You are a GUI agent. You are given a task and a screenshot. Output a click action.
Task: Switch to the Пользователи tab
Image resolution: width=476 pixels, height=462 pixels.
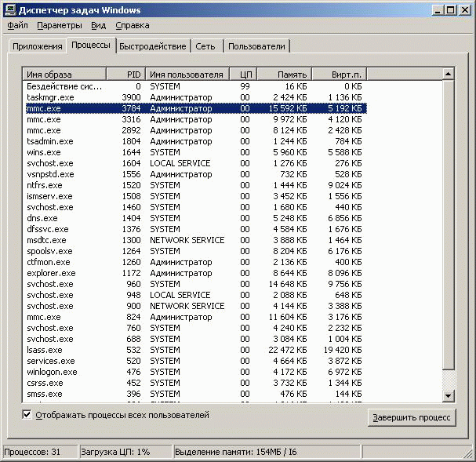(x=256, y=47)
